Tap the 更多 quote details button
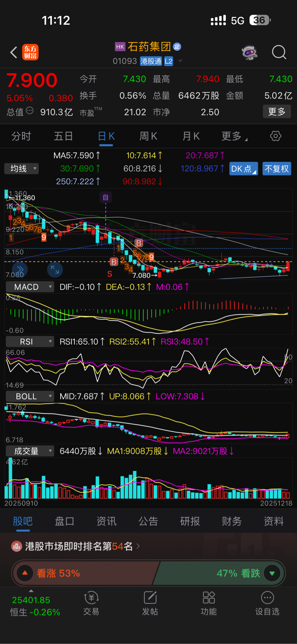Viewport: 297px width, 644px height. click(277, 112)
